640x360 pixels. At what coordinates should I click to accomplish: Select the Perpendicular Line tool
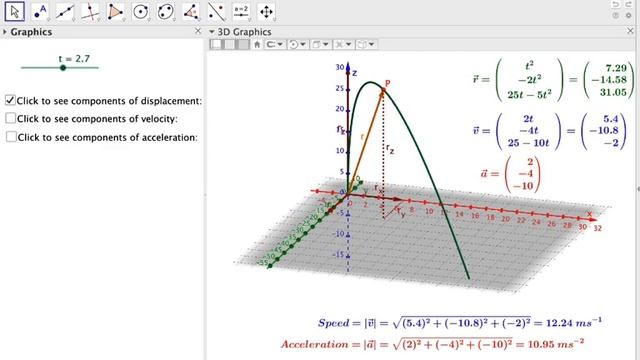pyautogui.click(x=90, y=11)
